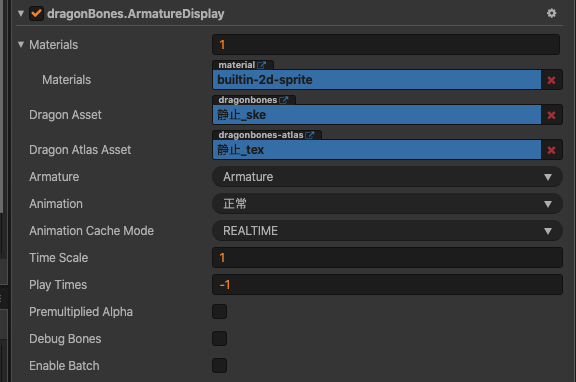Click the dragonbones type tag label
Image resolution: width=576 pixels, height=382 pixels.
[248, 100]
